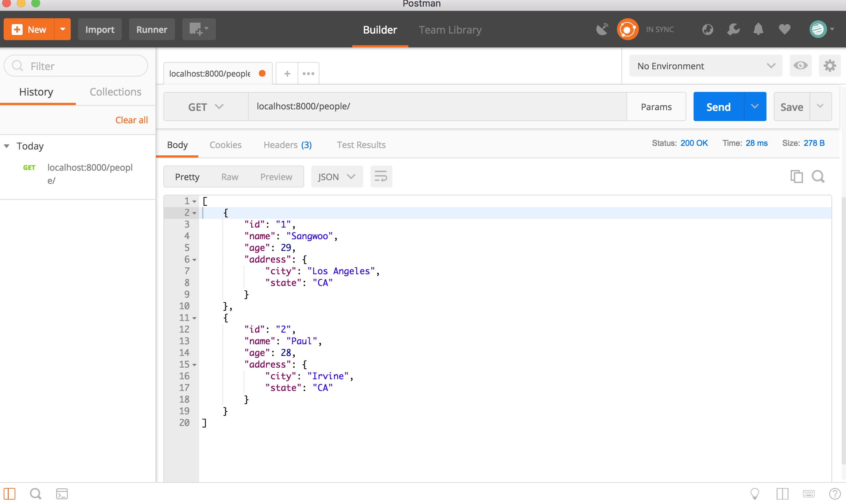Viewport: 846px width, 504px height.
Task: Click the Filter search field
Action: (x=76, y=66)
